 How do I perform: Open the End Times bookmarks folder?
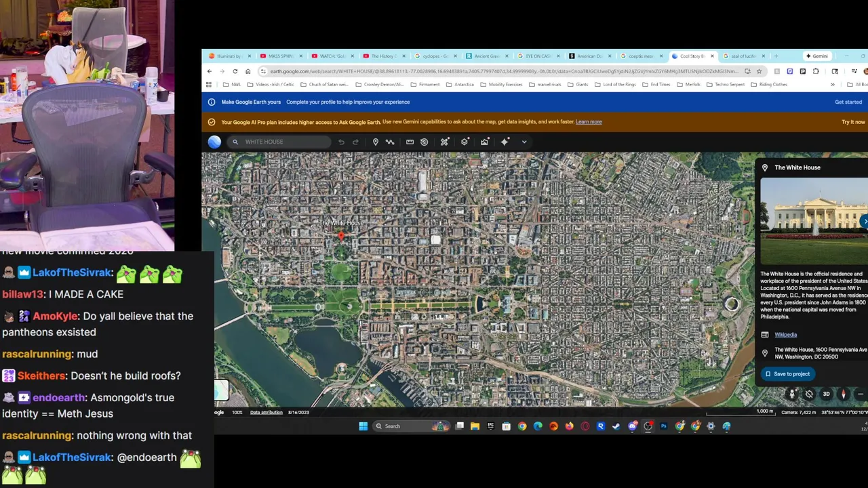pos(656,85)
